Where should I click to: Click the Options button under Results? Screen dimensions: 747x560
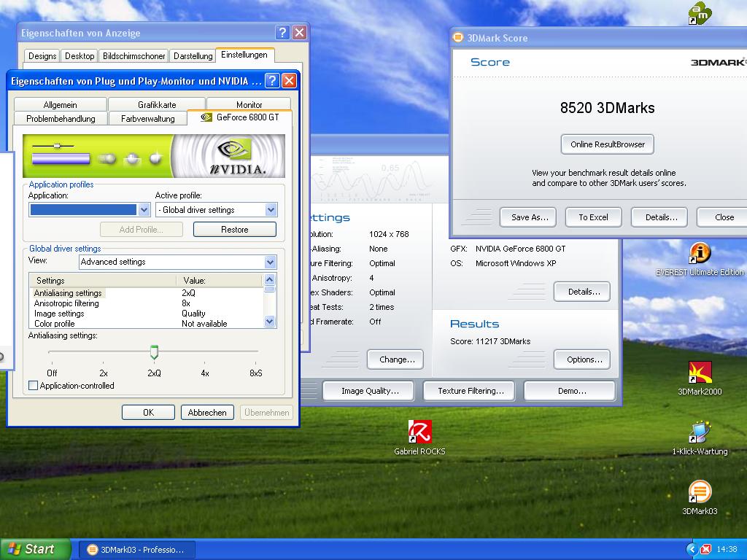tap(582, 359)
